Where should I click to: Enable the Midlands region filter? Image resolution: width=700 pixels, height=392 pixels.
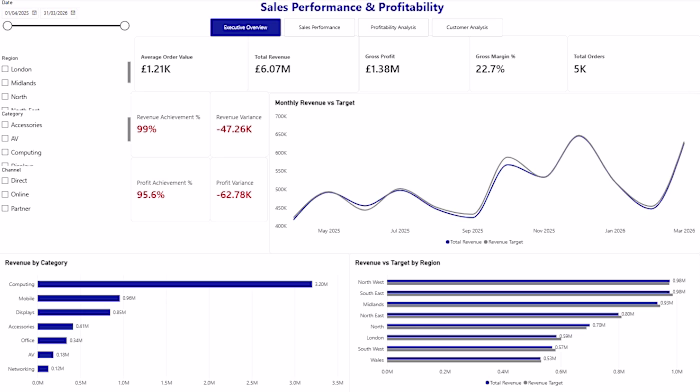(5, 83)
